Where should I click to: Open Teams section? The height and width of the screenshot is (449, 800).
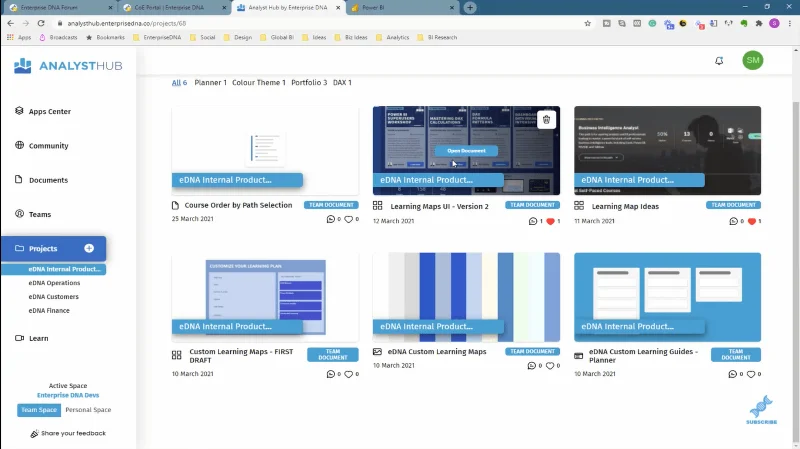tap(33, 214)
